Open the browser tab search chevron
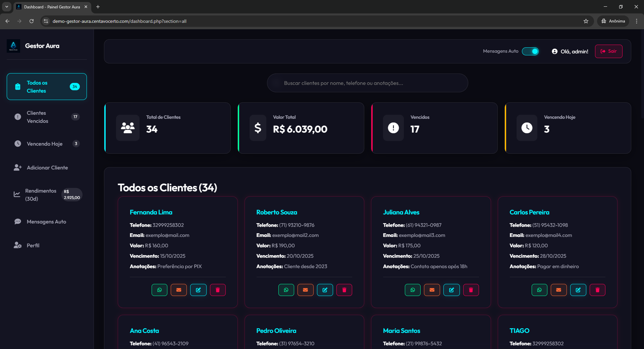 [6, 7]
